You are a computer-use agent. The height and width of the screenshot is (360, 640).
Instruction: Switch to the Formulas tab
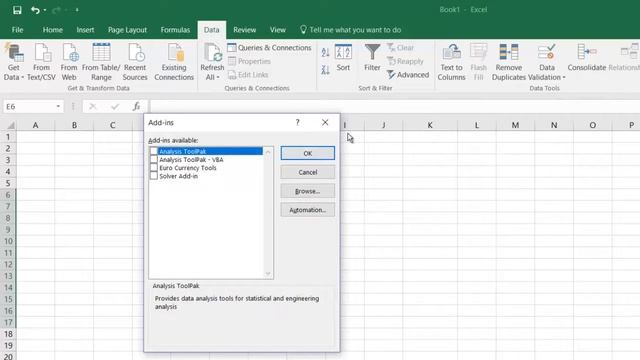tap(175, 30)
